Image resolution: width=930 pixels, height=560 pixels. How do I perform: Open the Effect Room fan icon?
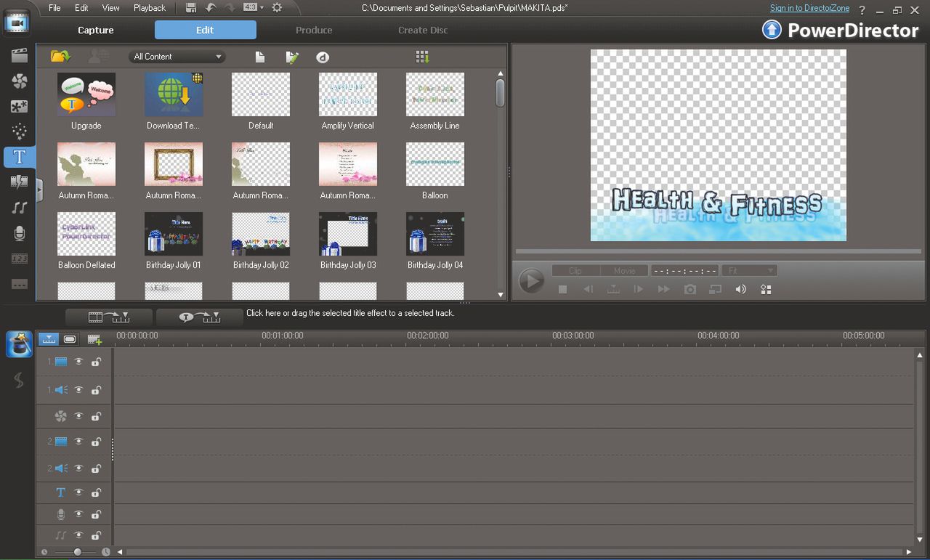(20, 81)
